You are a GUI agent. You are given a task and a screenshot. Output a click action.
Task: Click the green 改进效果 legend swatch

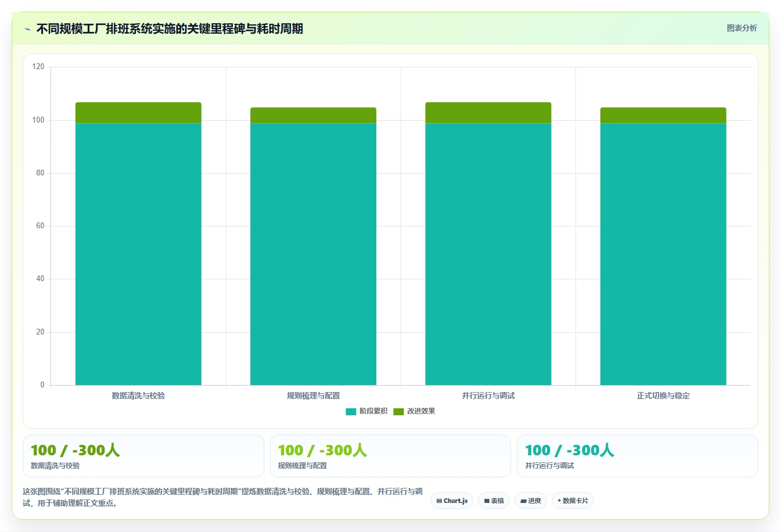pos(398,412)
